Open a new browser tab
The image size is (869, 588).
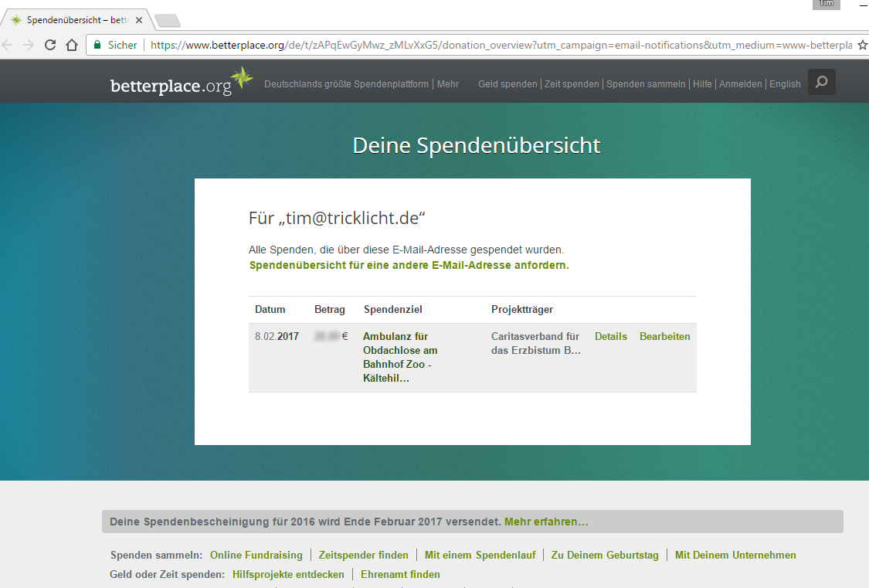click(x=168, y=21)
